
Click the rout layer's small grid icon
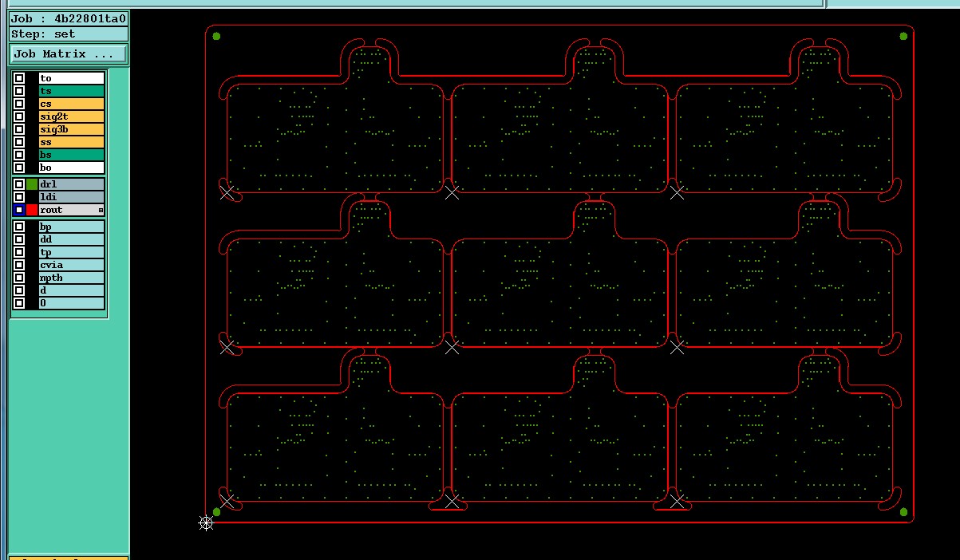click(101, 211)
